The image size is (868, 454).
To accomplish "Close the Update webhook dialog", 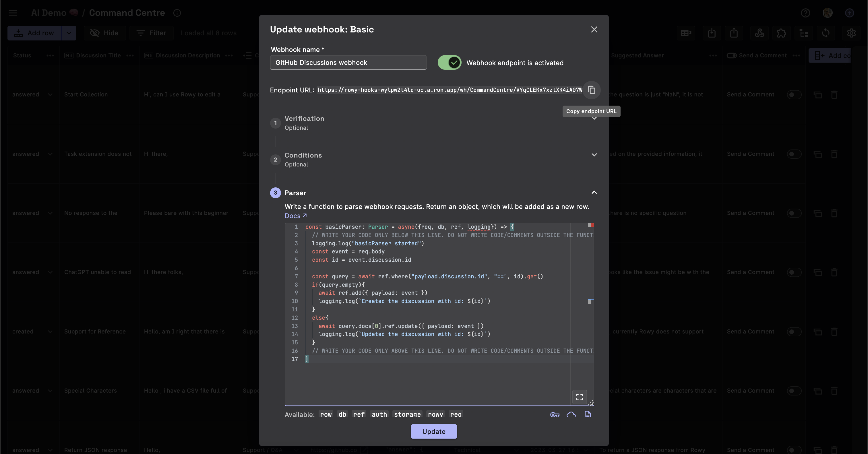I will (x=594, y=30).
